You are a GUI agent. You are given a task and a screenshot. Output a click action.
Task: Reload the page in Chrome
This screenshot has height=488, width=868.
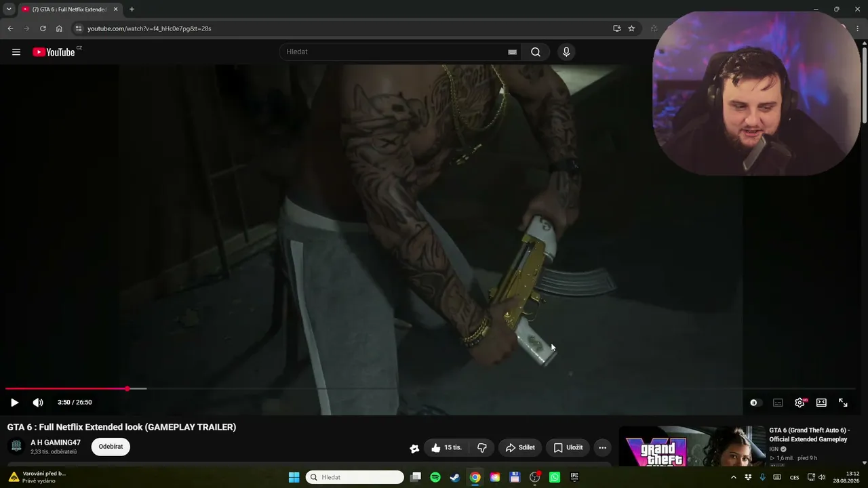click(43, 28)
